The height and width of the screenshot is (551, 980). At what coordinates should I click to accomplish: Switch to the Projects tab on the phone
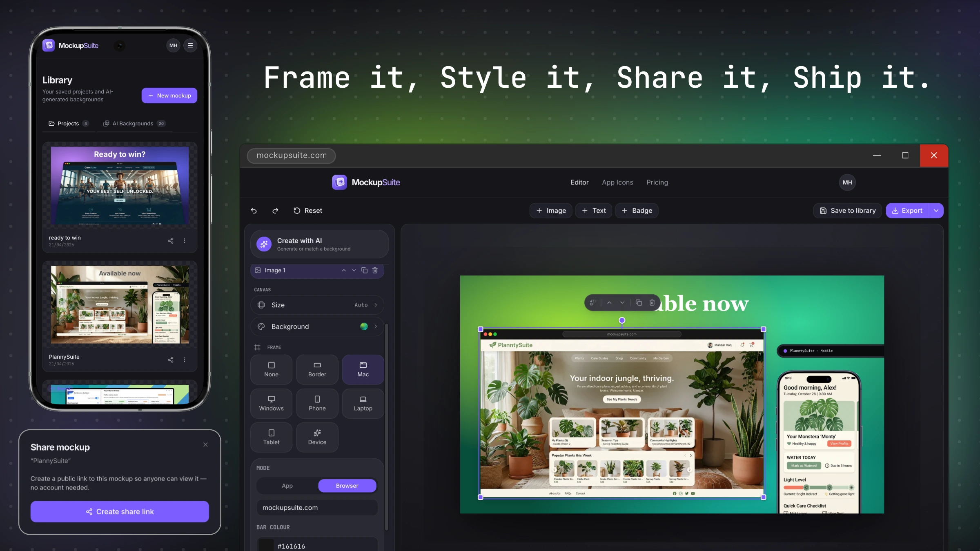[x=68, y=123]
